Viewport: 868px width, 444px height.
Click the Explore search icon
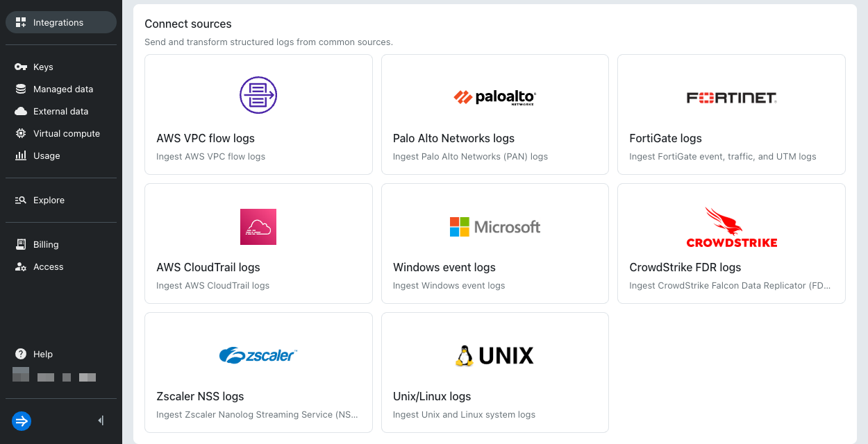[21, 200]
